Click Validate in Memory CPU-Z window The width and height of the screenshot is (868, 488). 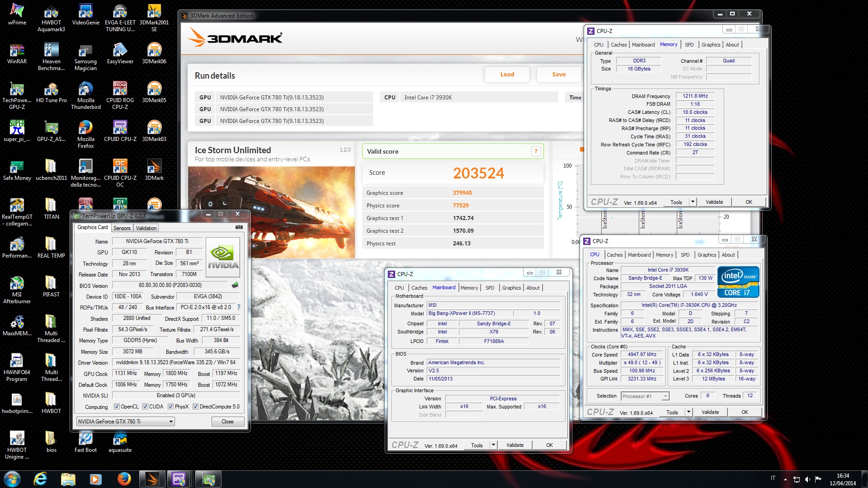714,202
